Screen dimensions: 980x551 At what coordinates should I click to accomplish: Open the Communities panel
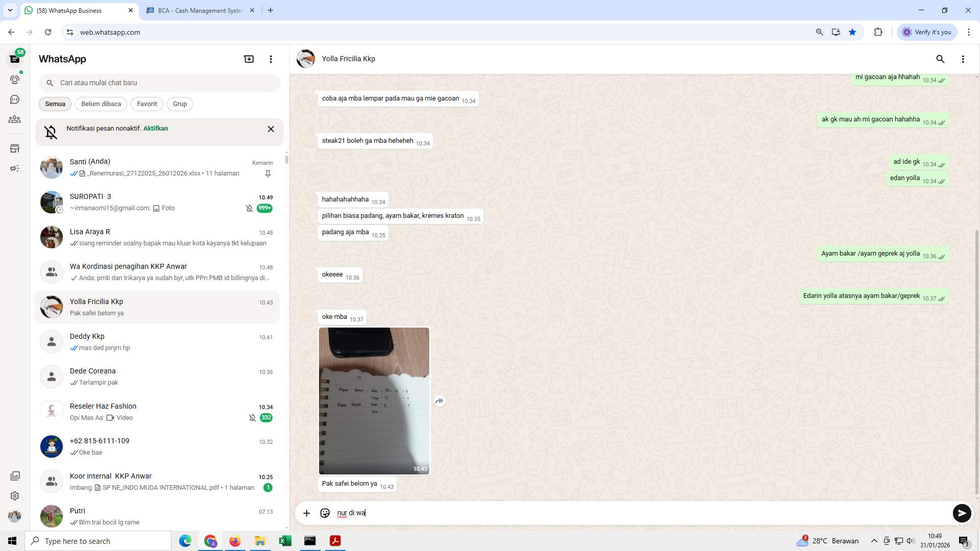tap(15, 119)
